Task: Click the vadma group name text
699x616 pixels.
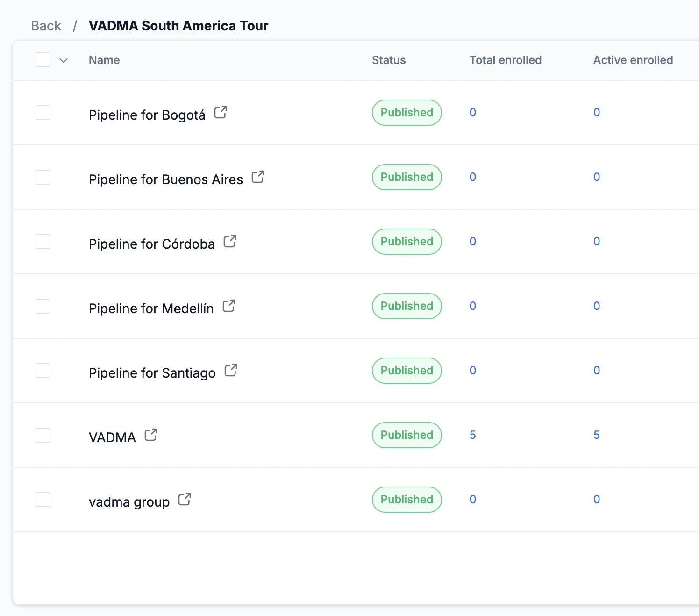Action: point(129,502)
